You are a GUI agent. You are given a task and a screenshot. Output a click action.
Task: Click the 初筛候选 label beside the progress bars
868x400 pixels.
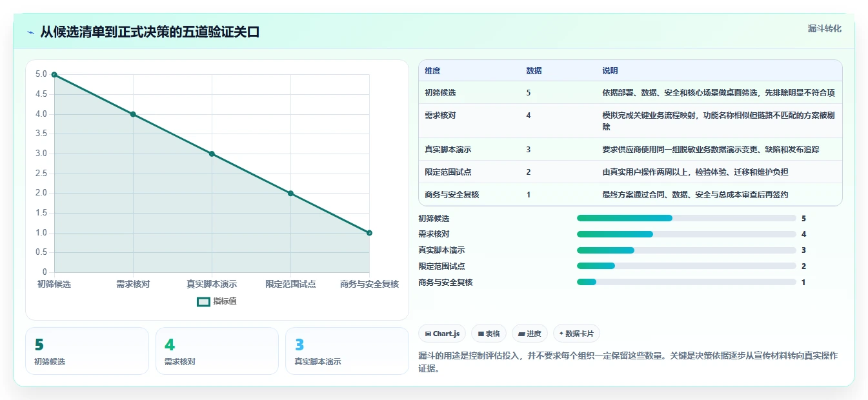(434, 219)
